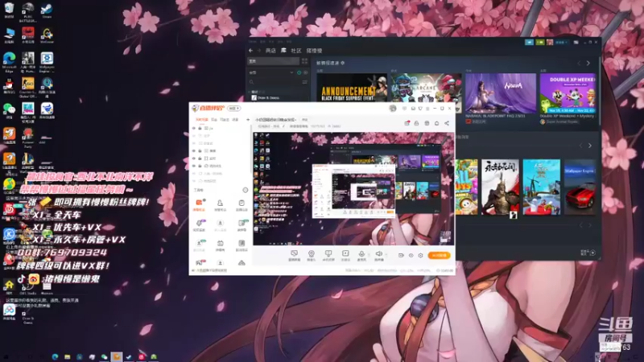
Task: Go back in Steam window
Action: (x=251, y=51)
